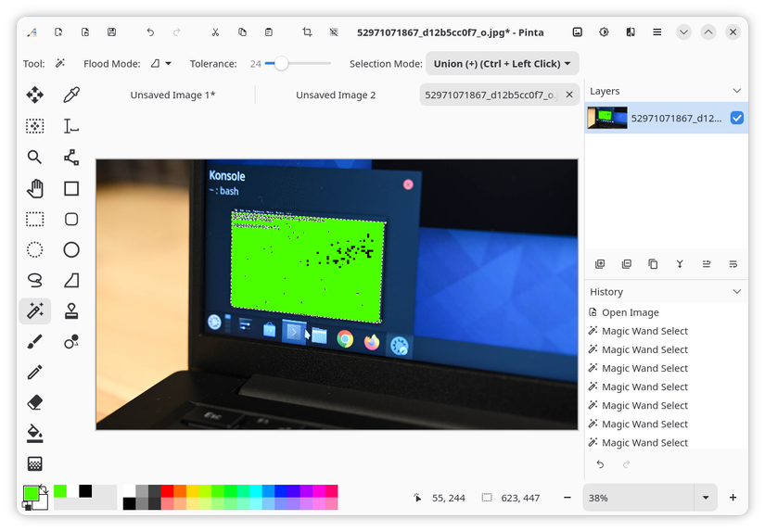The height and width of the screenshot is (532, 765).
Task: Select the Zoom magnifier tool
Action: coord(34,157)
